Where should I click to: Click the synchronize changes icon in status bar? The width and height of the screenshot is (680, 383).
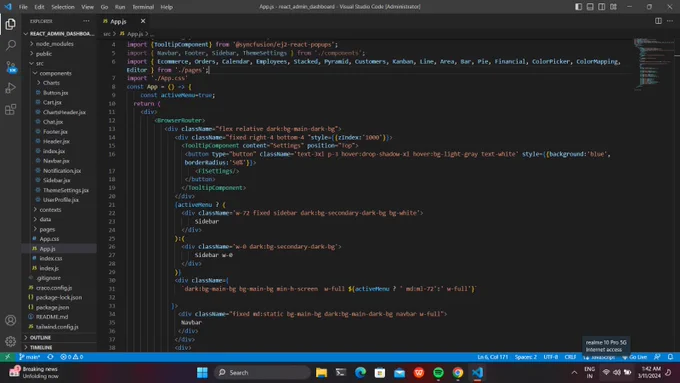pos(50,357)
